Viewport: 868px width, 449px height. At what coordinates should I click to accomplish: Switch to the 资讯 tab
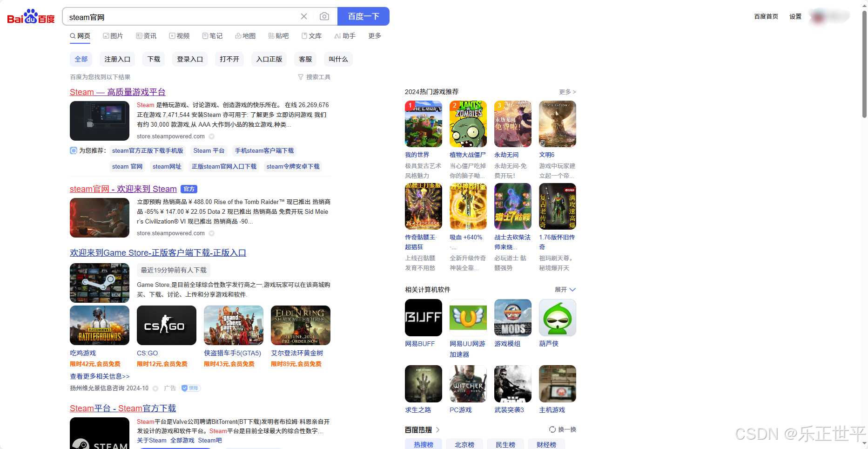(146, 36)
